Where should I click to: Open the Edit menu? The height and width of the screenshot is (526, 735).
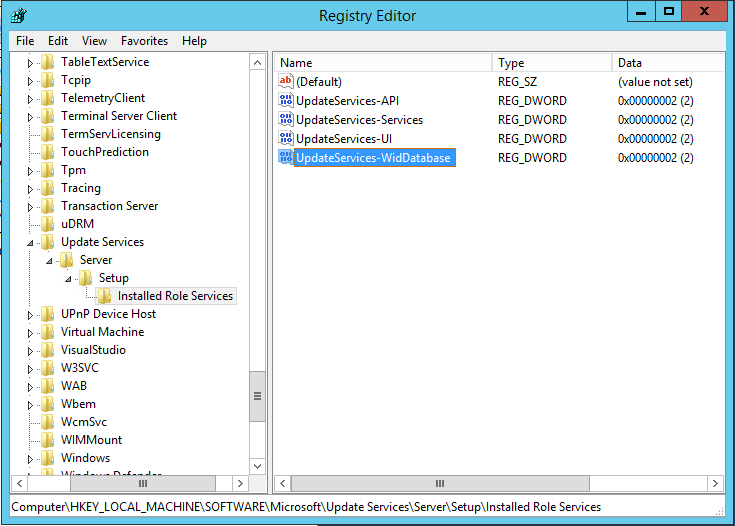[x=58, y=41]
